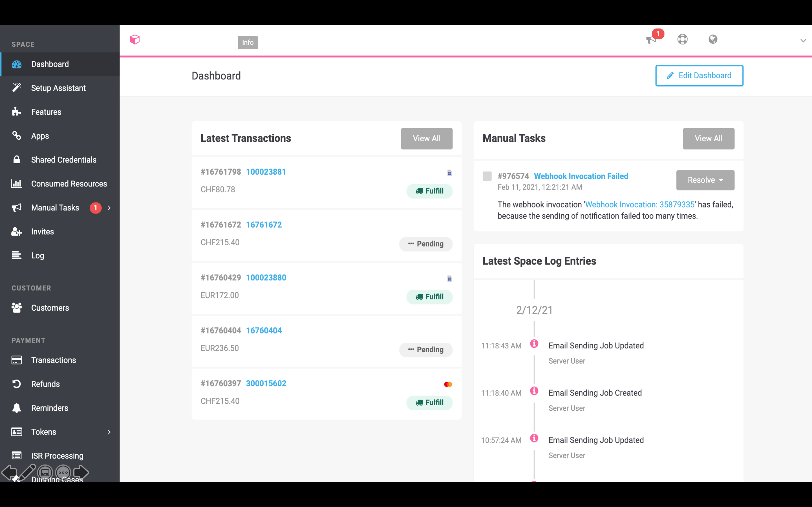Go to Shared Credentials in sidebar
The image size is (812, 507).
click(64, 160)
